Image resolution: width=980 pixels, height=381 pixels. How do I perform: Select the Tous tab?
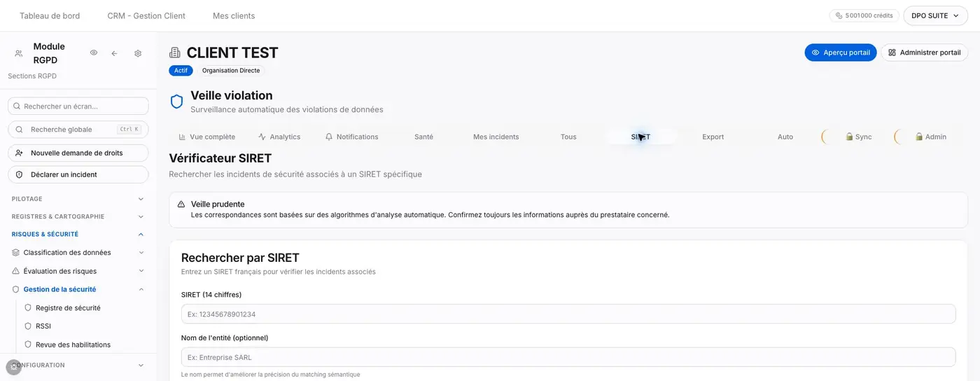pyautogui.click(x=568, y=137)
